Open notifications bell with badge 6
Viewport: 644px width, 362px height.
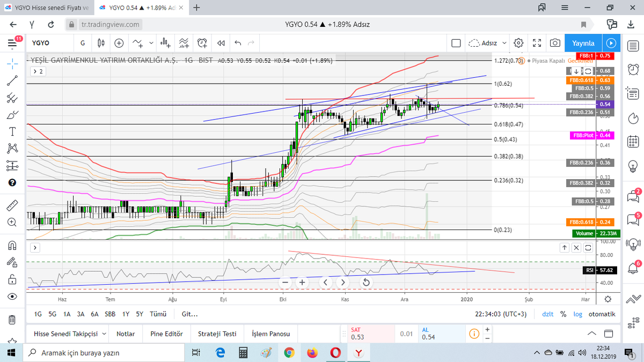[x=633, y=268]
